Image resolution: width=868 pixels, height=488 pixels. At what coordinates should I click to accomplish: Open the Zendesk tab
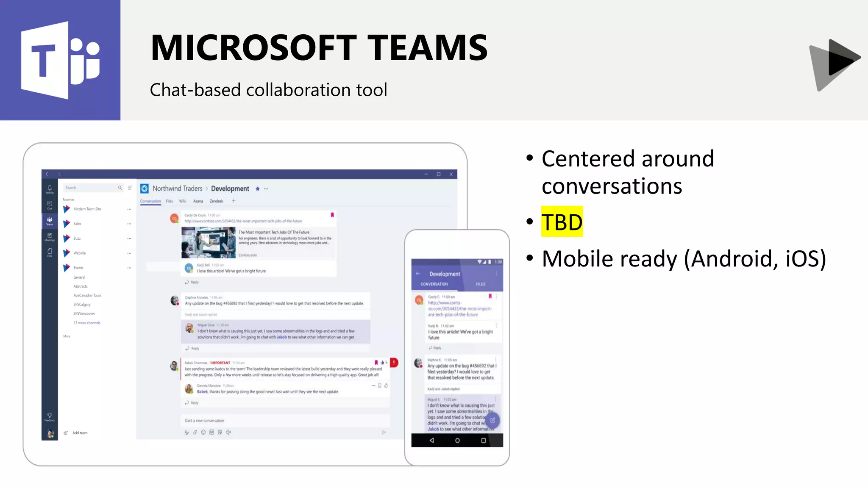216,201
